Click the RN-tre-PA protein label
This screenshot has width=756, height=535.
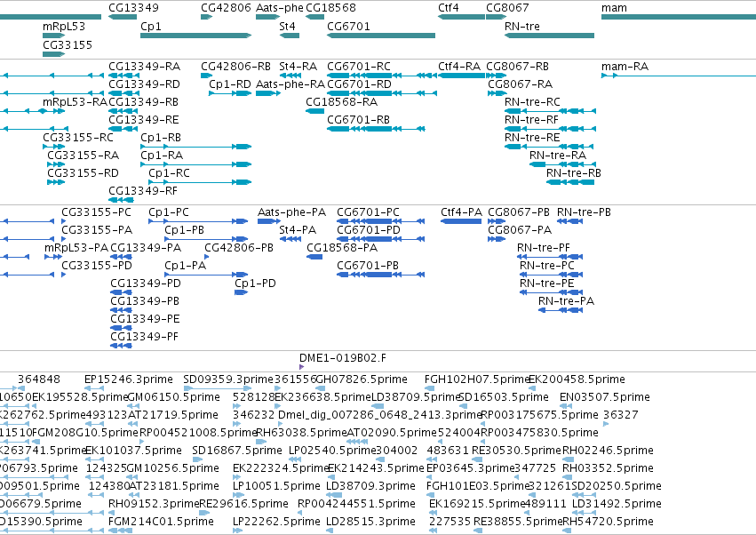pyautogui.click(x=567, y=301)
